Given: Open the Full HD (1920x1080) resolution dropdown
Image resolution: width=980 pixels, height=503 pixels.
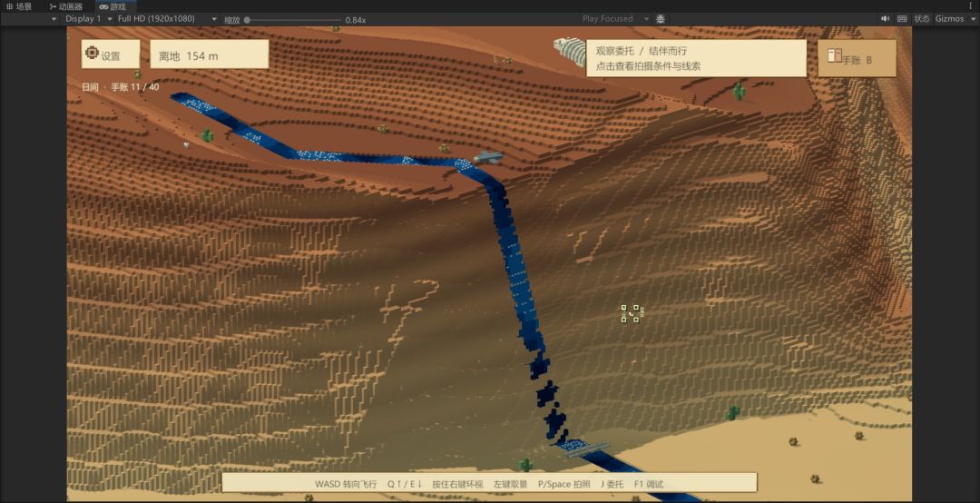Looking at the screenshot, I should [167, 19].
